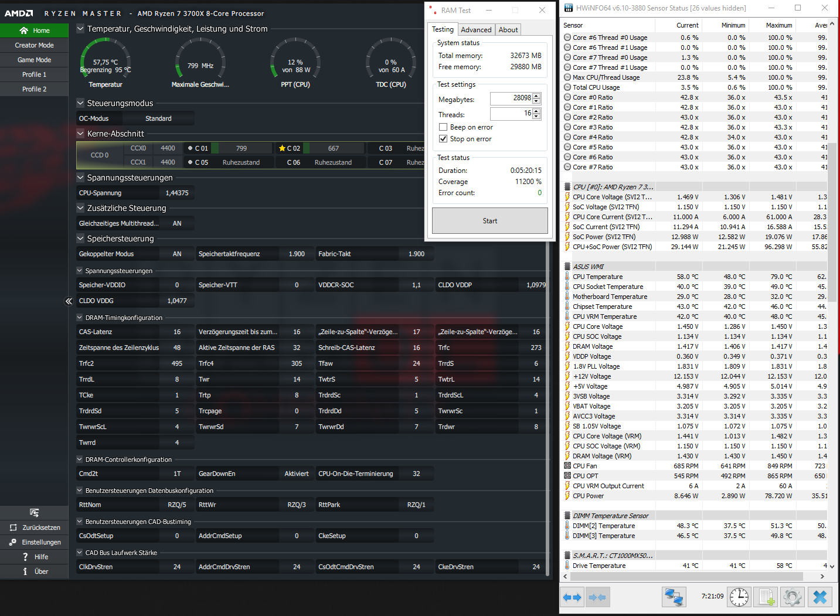Enable Beep on error checkbox
The width and height of the screenshot is (840, 616).
[443, 127]
